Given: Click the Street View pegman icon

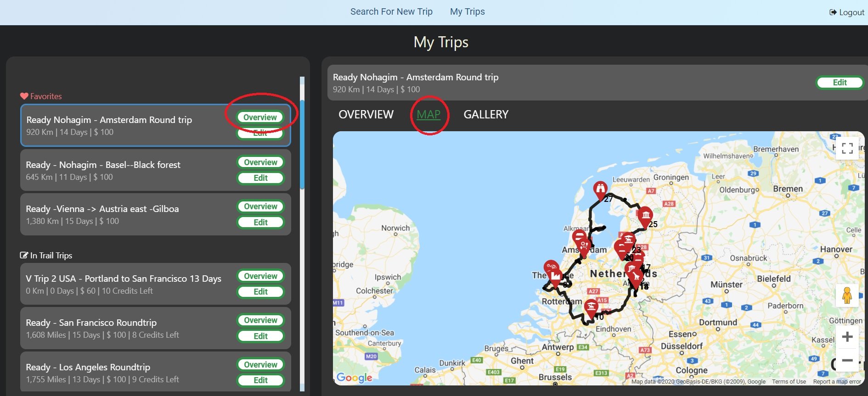Looking at the screenshot, I should 847,296.
